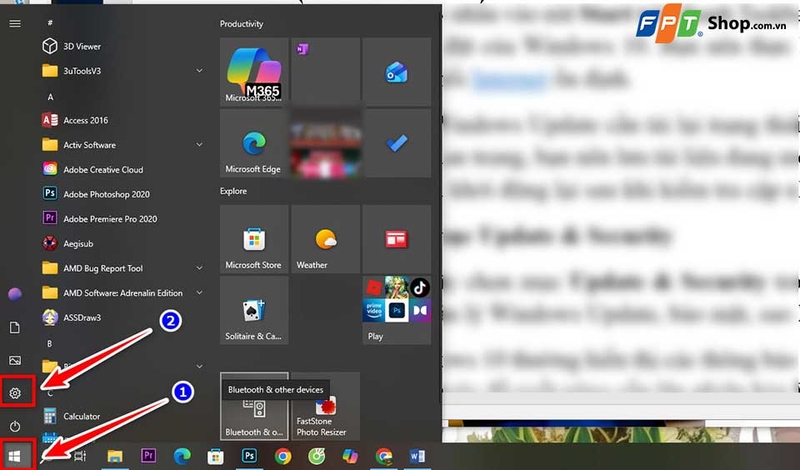Viewport: 800px width, 470px height.
Task: Open the To Do checkmark tile
Action: 396,143
